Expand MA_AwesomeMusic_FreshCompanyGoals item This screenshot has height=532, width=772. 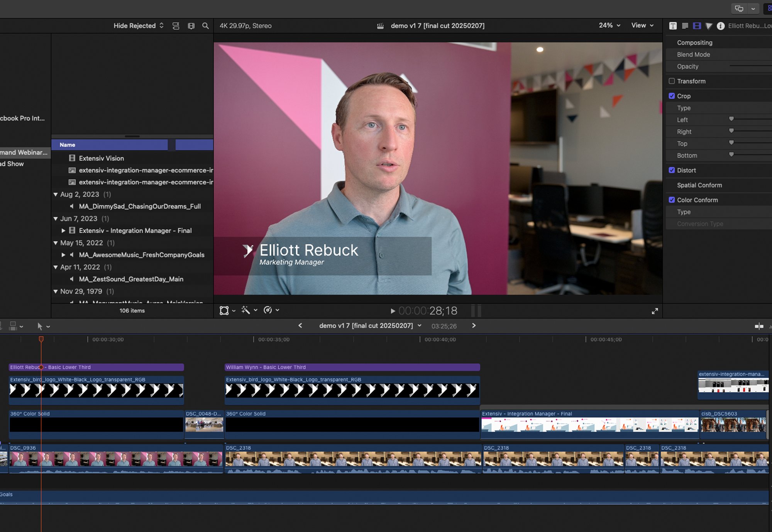pos(63,255)
